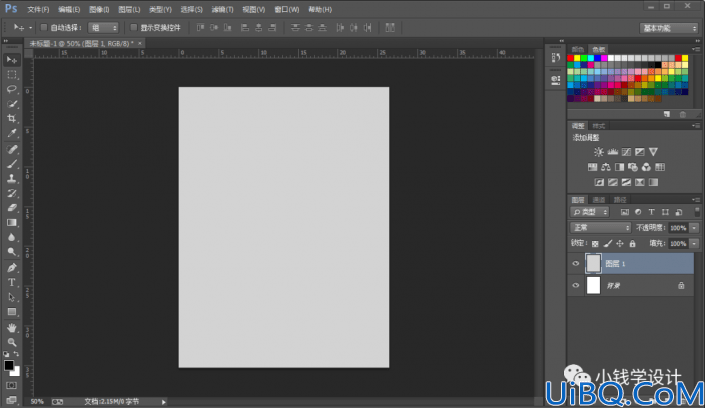Filter layers by type layers (T icon)

tap(651, 212)
